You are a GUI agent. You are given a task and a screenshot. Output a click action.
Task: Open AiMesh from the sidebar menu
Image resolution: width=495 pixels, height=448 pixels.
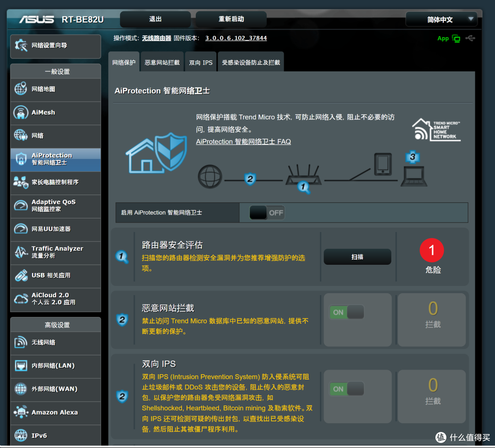coord(55,113)
